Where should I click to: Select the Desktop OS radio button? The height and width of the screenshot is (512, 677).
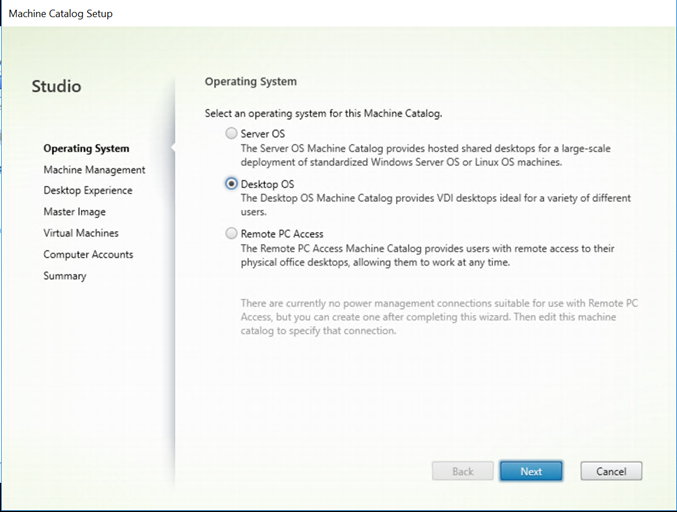click(231, 184)
